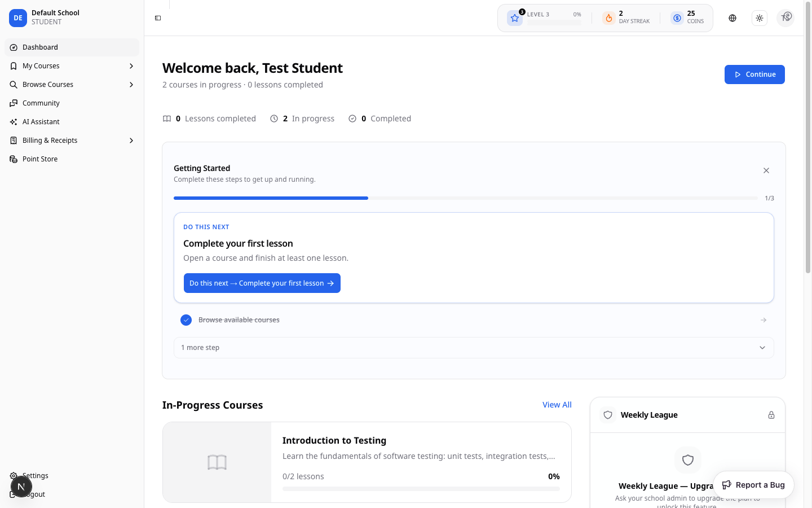This screenshot has height=508, width=812.
Task: Open Dashboard in the sidebar
Action: 72,47
